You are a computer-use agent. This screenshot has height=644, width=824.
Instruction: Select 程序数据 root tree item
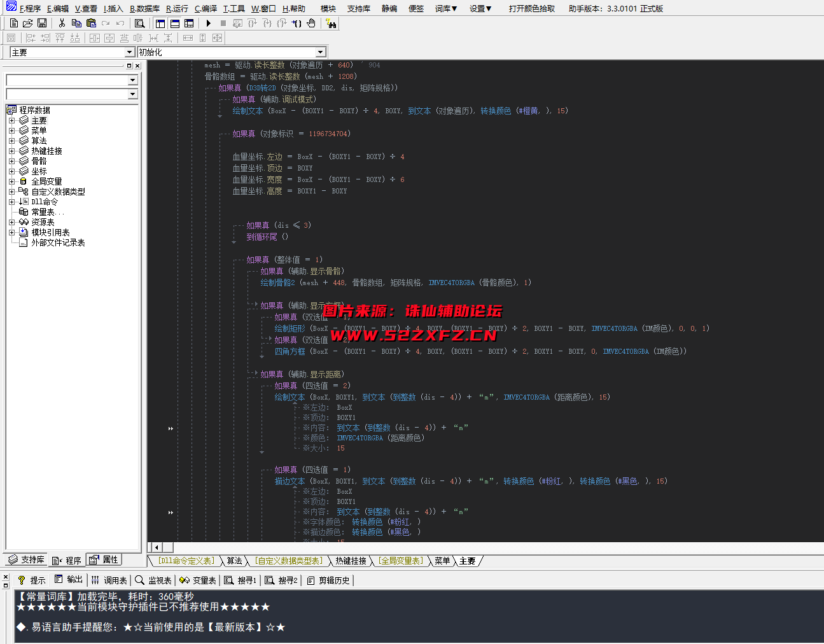tap(34, 110)
